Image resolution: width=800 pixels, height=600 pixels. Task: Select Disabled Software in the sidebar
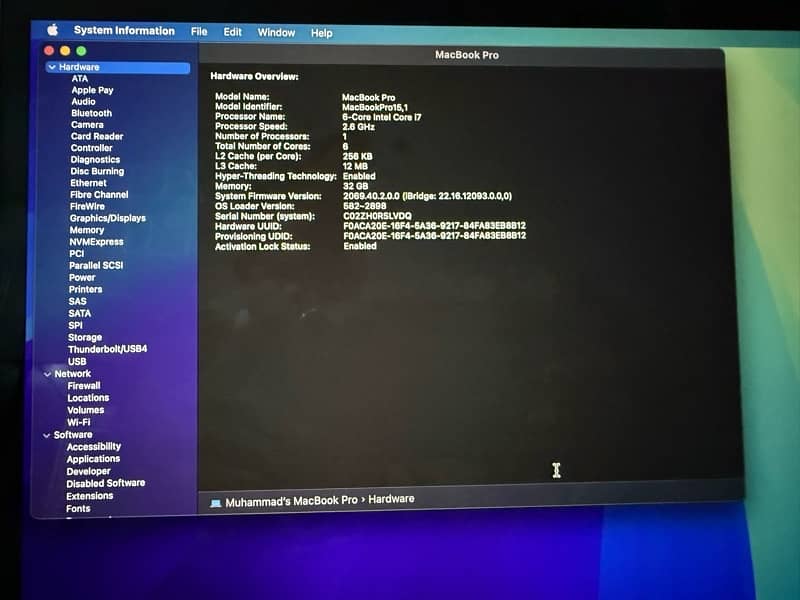coord(106,484)
